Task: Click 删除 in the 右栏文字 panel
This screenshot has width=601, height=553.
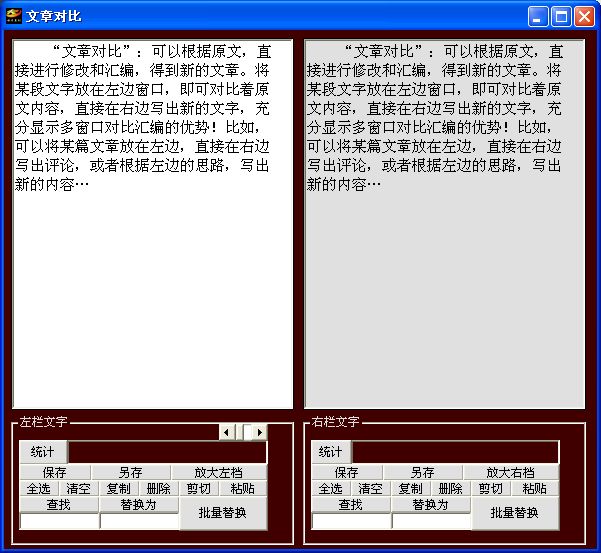Action: coord(450,488)
